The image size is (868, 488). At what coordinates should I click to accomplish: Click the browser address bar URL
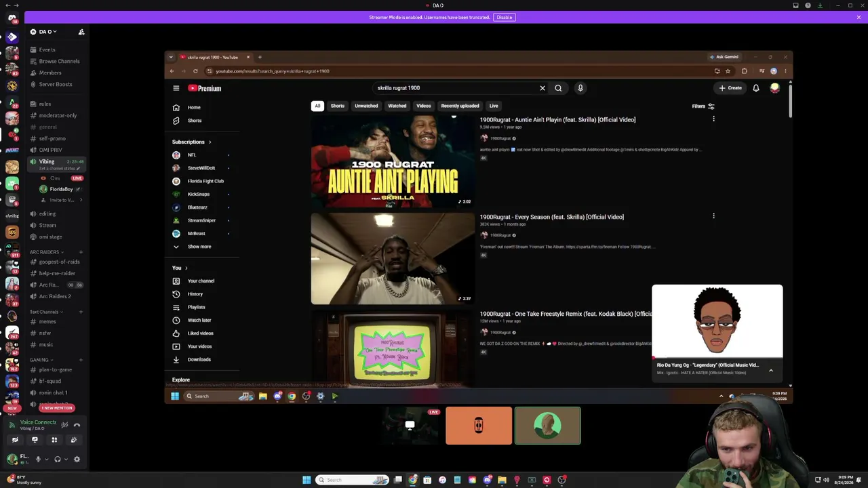click(x=273, y=71)
